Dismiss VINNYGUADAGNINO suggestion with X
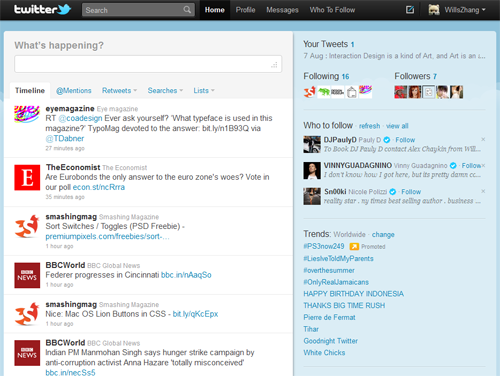The image size is (500, 376). click(483, 165)
